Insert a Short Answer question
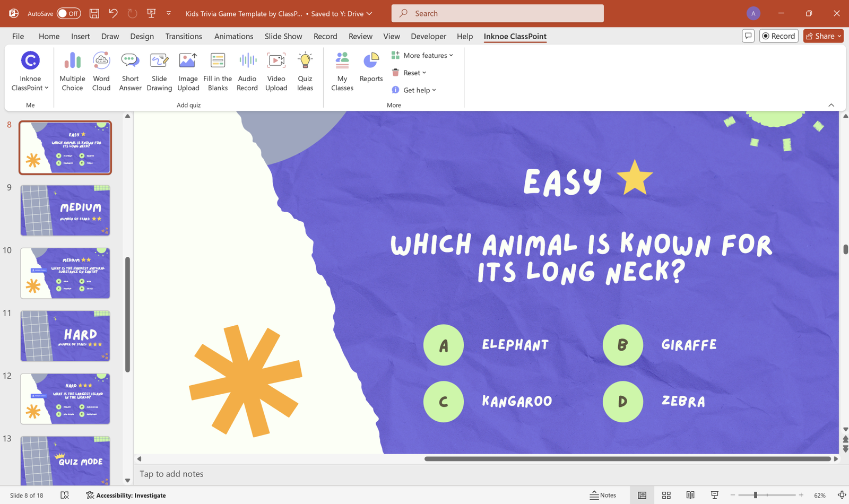The height and width of the screenshot is (504, 849). coord(130,71)
